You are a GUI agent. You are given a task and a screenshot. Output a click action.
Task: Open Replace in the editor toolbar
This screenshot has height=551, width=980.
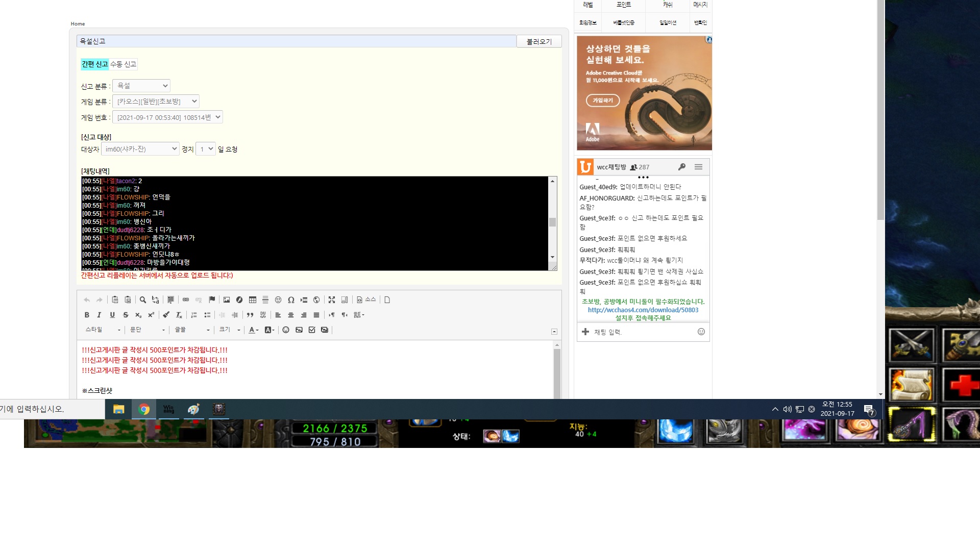[x=155, y=300]
